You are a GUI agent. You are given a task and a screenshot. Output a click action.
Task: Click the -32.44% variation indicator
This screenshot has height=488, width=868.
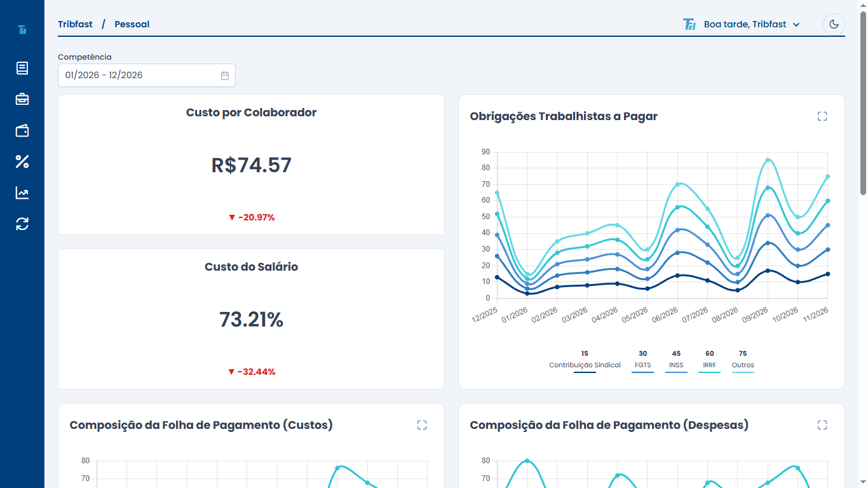click(x=252, y=372)
